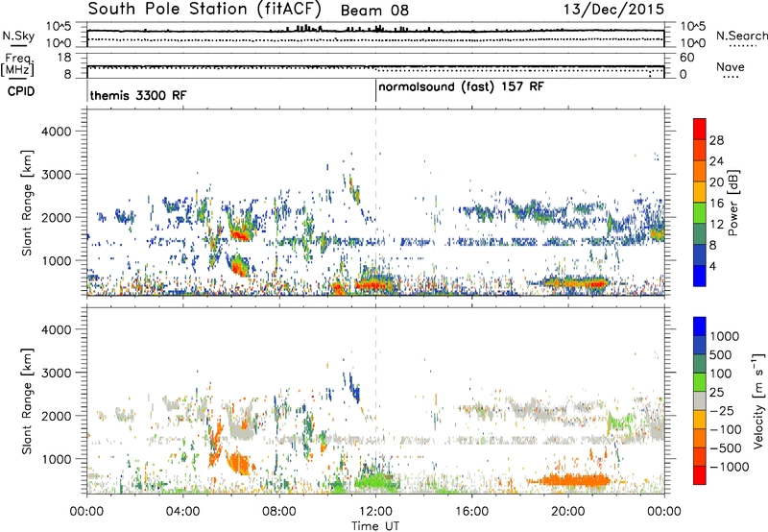The width and height of the screenshot is (768, 532).
Task: Click the date '13/Dec/2015'
Action: click(x=613, y=9)
